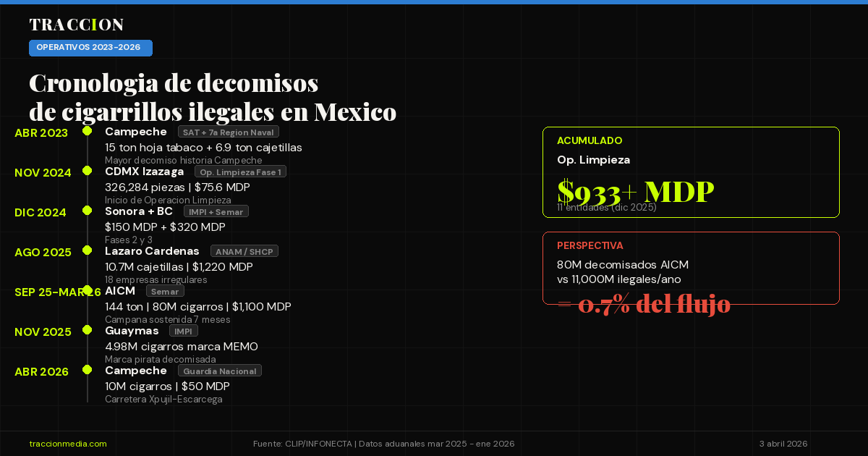
Task: Open the traccionmedia.com link
Action: pos(68,444)
